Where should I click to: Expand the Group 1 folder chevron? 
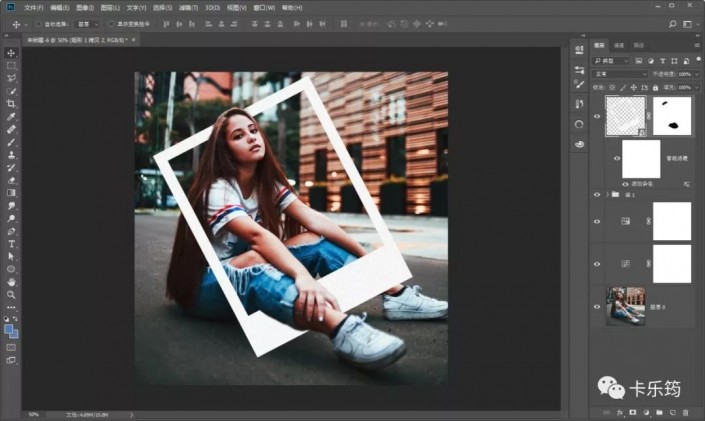[x=607, y=195]
